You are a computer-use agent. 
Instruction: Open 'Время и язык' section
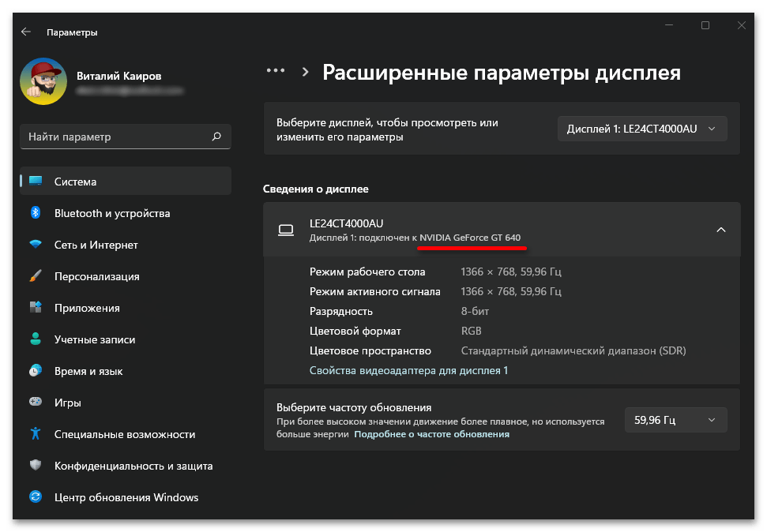click(88, 371)
